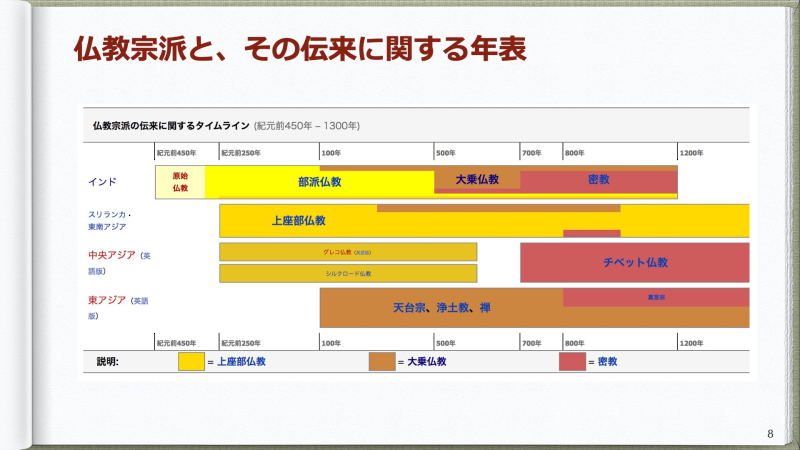Click the top 紀元前450年 timeline marker

pyautogui.click(x=176, y=153)
